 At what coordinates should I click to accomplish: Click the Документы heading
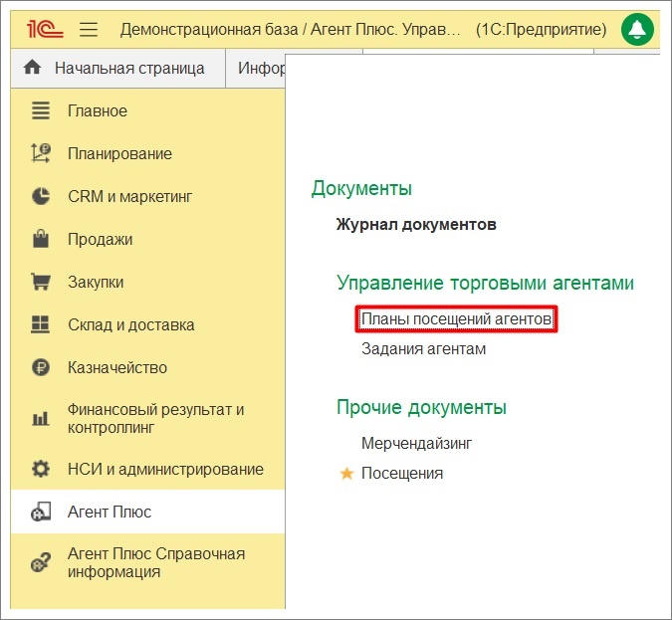[x=361, y=188]
